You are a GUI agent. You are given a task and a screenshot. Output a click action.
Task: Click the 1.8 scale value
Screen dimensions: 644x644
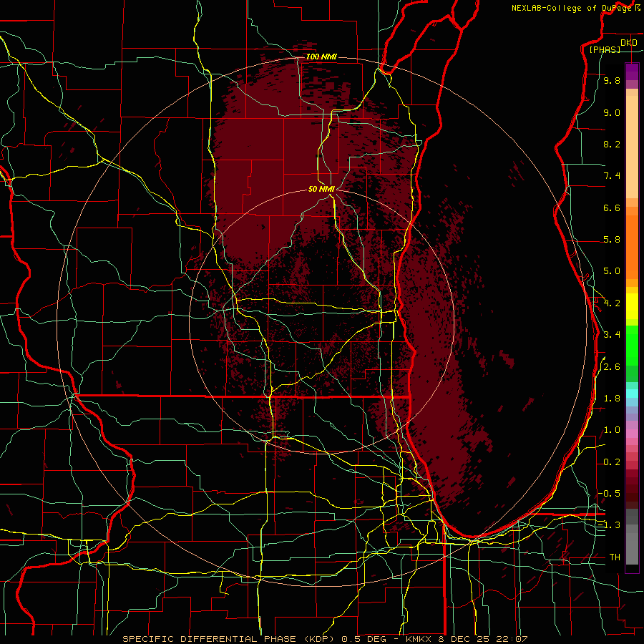(x=612, y=399)
